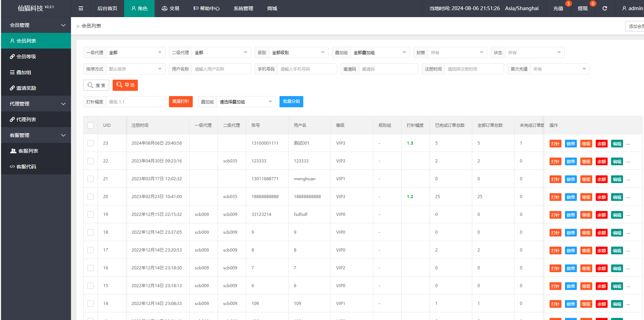Open 帮助中心 top nav tab
The image size is (644, 320).
tap(206, 8)
